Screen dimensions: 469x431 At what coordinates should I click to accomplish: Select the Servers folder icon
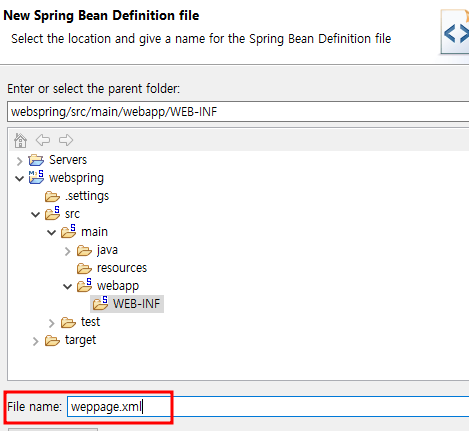pyautogui.click(x=36, y=160)
